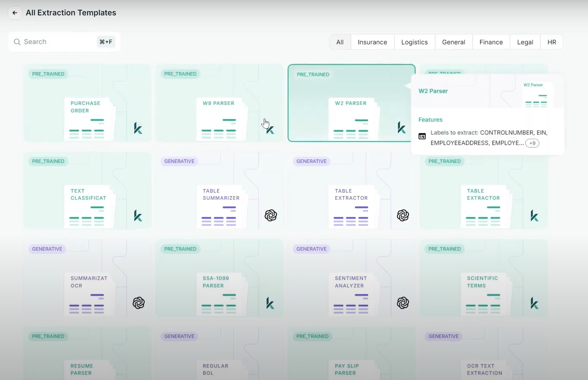This screenshot has width=588, height=380.
Task: Click the K icon on Scientific Terms card
Action: [534, 303]
